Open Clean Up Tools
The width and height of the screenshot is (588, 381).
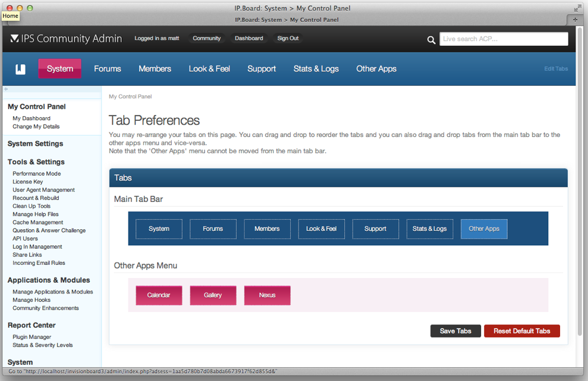coord(32,206)
